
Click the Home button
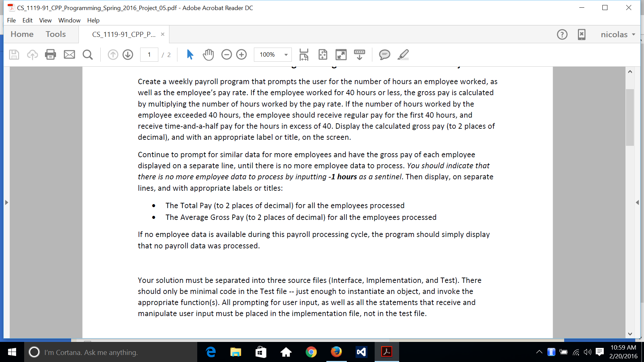tap(22, 34)
